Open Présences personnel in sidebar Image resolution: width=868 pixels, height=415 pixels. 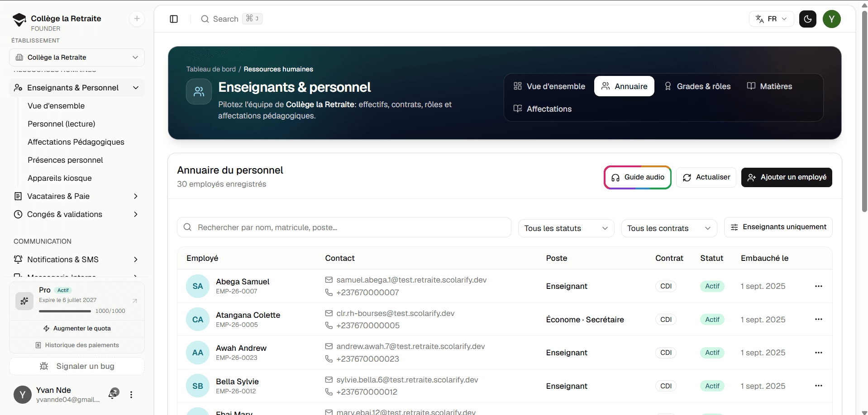[x=65, y=160]
